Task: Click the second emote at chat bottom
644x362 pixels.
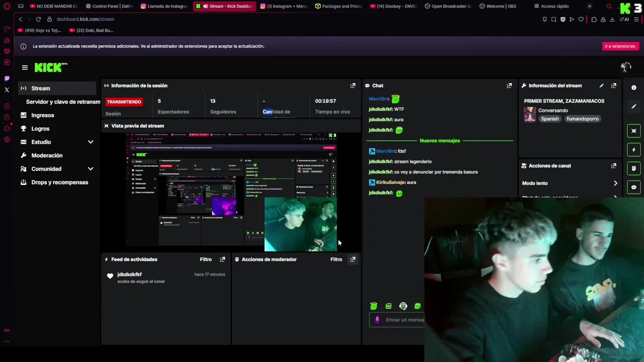Action: point(388,306)
